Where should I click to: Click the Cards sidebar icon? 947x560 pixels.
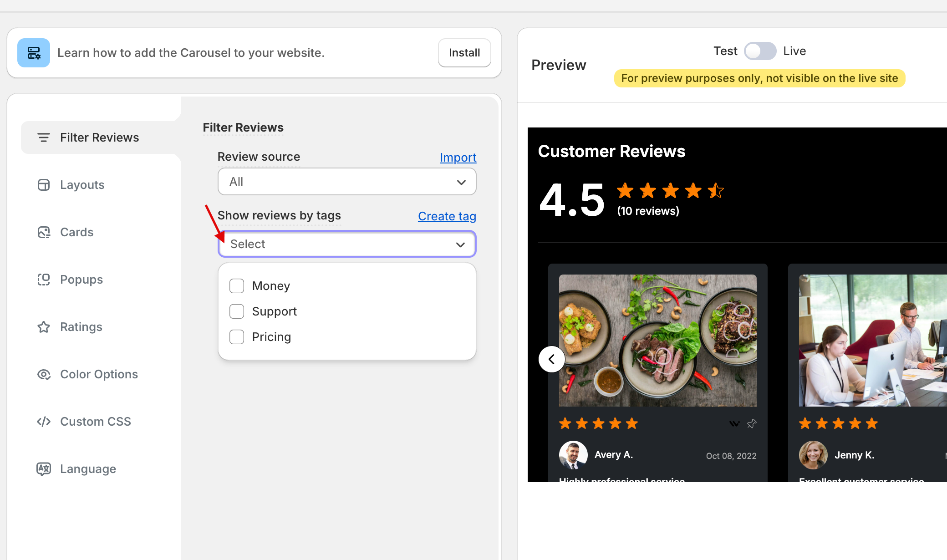[x=44, y=232]
